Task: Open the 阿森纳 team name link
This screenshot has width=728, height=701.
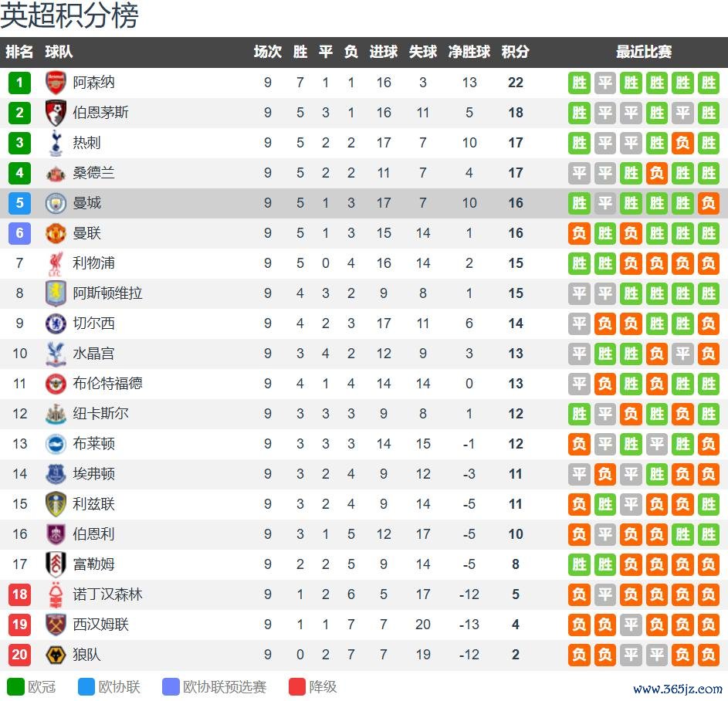Action: (x=93, y=83)
